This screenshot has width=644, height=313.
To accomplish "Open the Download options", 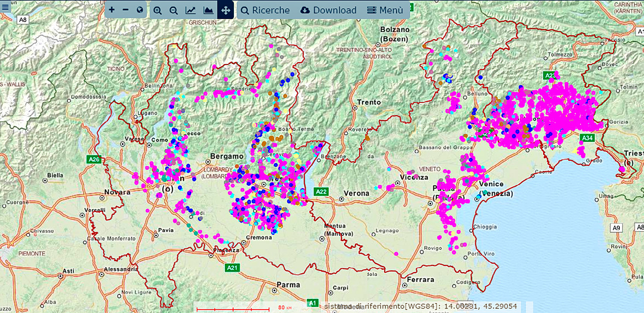I will pos(329,10).
